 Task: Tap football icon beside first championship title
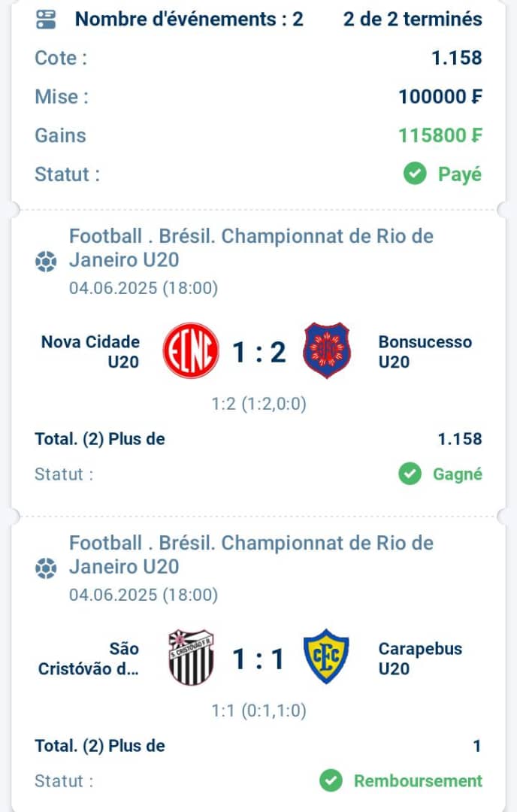click(46, 261)
